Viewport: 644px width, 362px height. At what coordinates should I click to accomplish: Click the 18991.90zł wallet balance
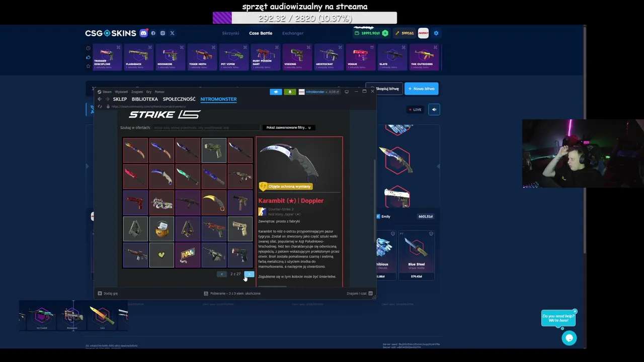pyautogui.click(x=371, y=33)
